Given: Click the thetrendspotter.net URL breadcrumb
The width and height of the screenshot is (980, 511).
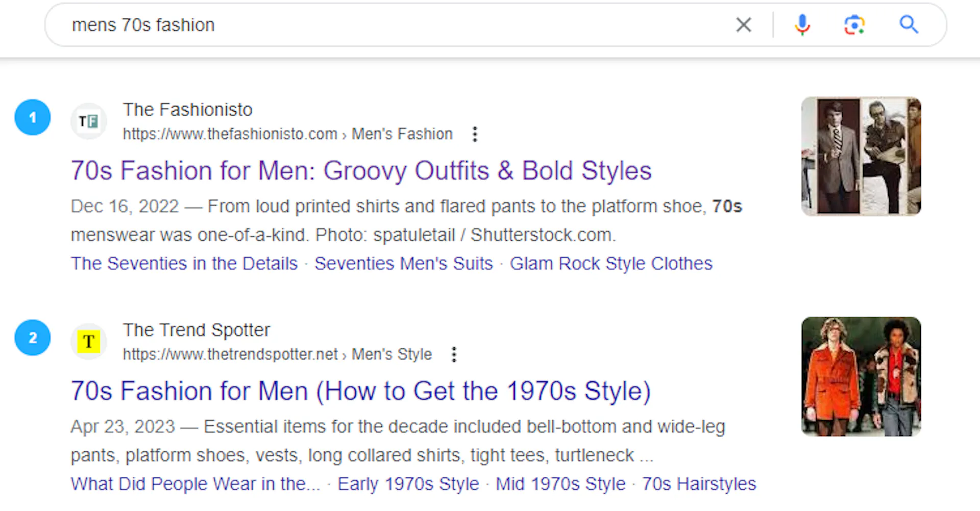Looking at the screenshot, I should [x=277, y=354].
